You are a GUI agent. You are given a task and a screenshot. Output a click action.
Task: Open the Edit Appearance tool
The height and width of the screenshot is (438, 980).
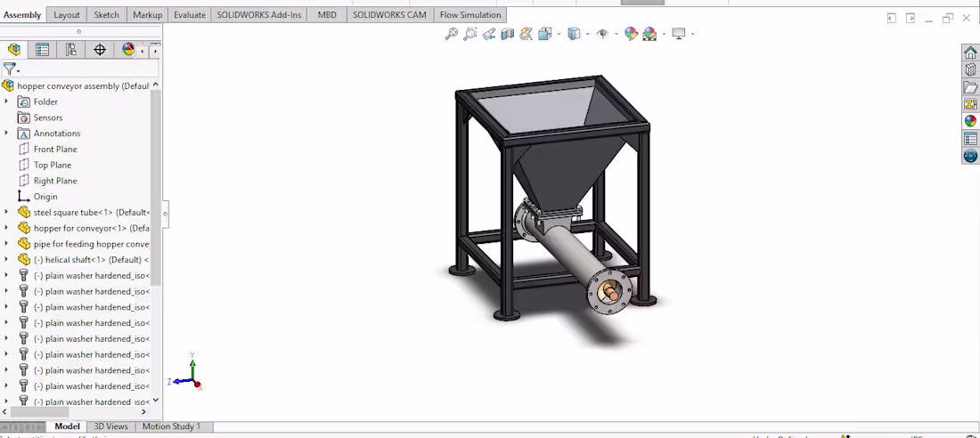pyautogui.click(x=632, y=34)
